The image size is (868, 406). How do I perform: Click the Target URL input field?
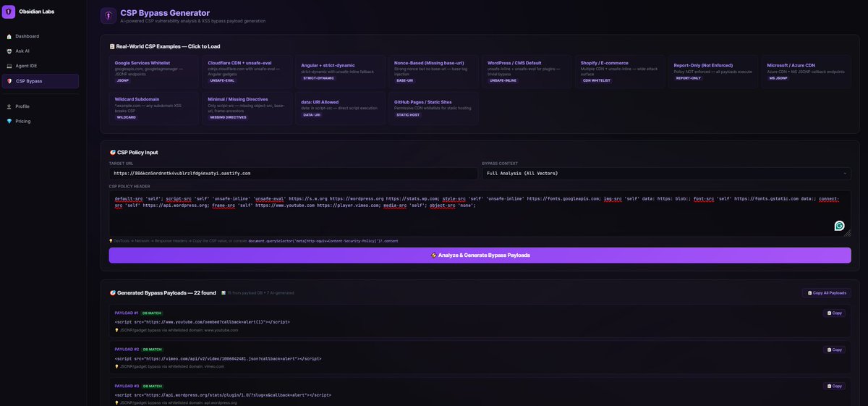tap(293, 174)
